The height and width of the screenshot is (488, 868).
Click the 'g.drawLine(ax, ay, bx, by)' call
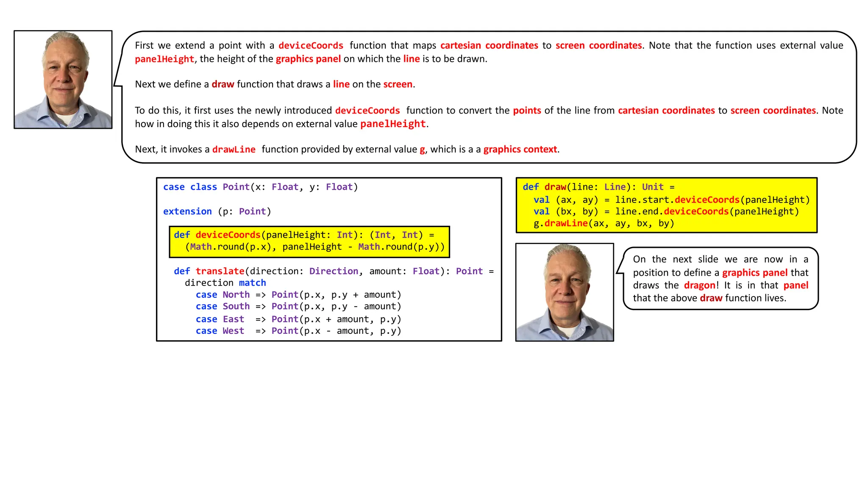(x=604, y=223)
